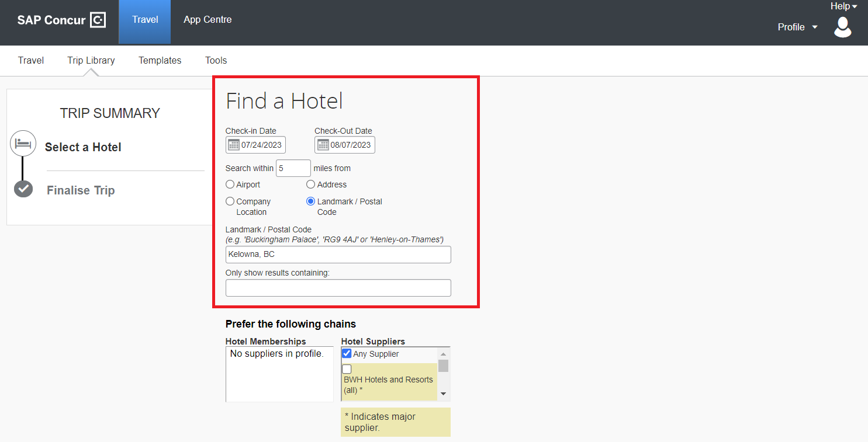This screenshot has width=868, height=442.
Task: Open the Help dropdown menu
Action: (x=843, y=6)
